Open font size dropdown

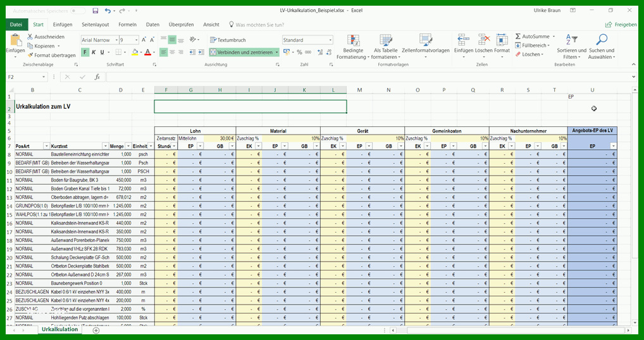(x=137, y=40)
